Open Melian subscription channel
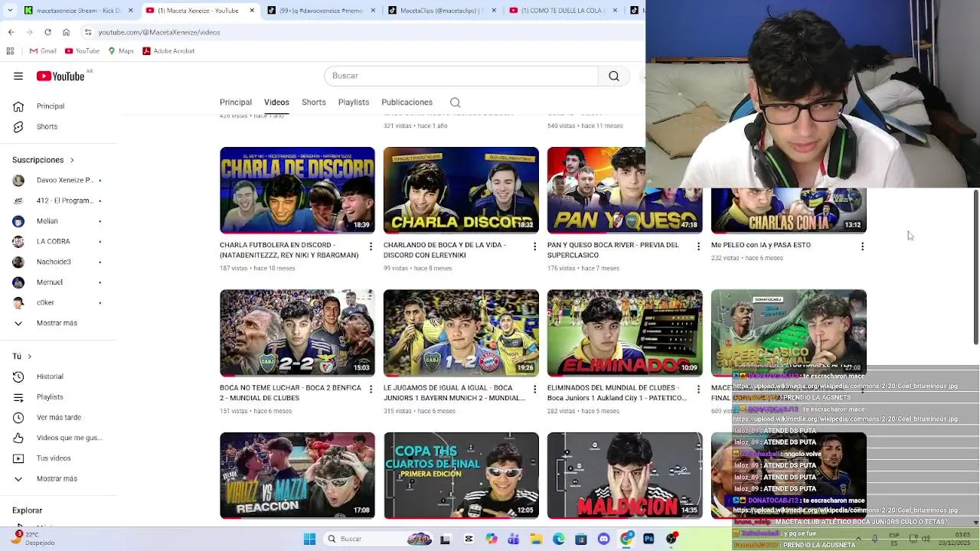980x551 pixels. [x=57, y=221]
